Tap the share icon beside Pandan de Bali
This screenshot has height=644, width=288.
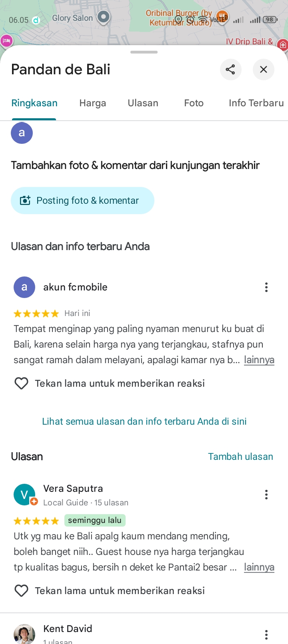230,70
